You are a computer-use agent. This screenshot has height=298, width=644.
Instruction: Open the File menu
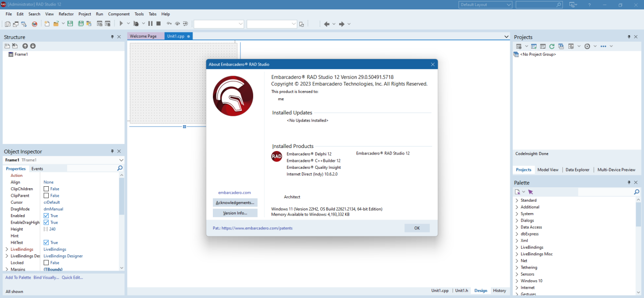[x=8, y=14]
